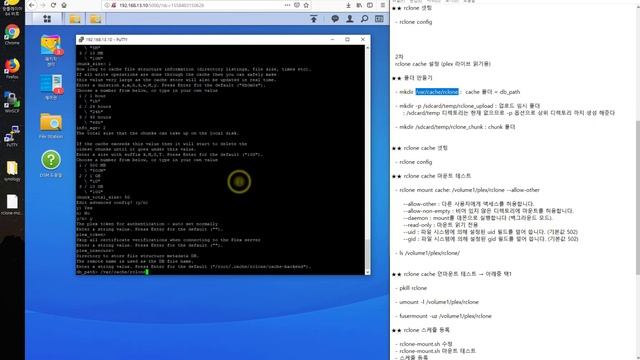Bookmark this page with the star icon
Viewport: 640px width, 360px height.
coord(306,5)
